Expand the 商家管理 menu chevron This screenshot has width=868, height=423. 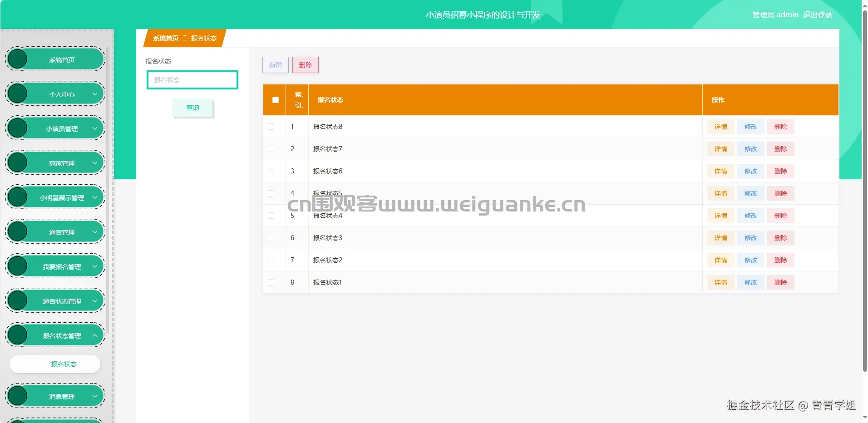click(95, 163)
